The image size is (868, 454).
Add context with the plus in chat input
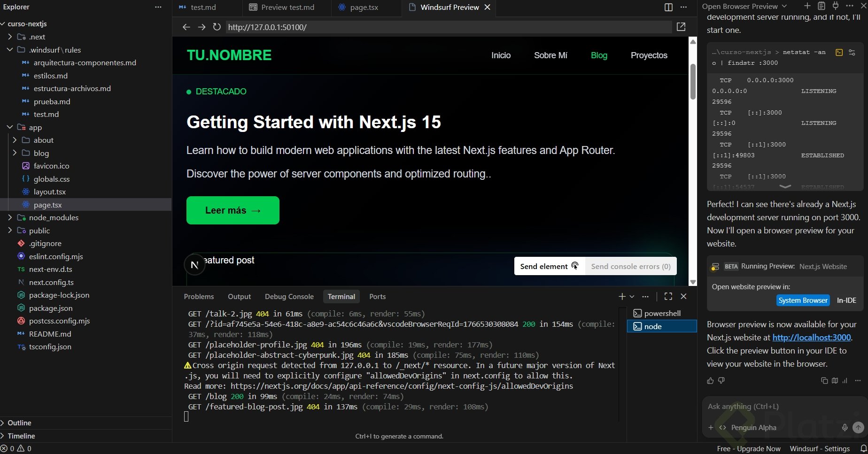pos(711,427)
